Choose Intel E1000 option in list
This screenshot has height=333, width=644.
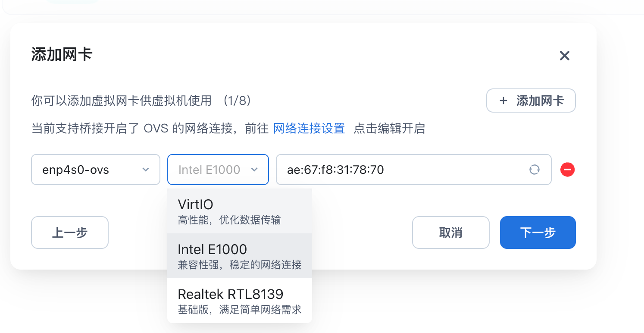pyautogui.click(x=239, y=256)
